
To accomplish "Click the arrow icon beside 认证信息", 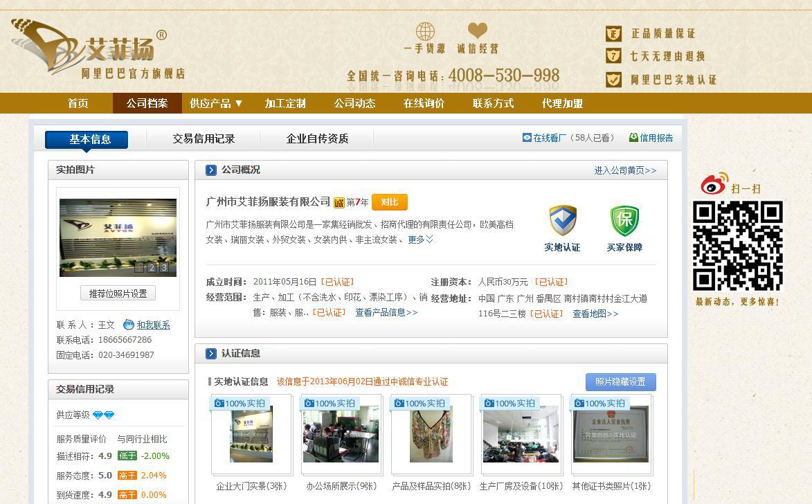I will 210,353.
